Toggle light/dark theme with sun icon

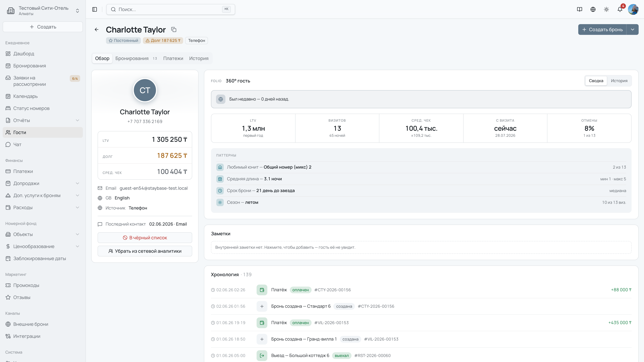tap(606, 9)
